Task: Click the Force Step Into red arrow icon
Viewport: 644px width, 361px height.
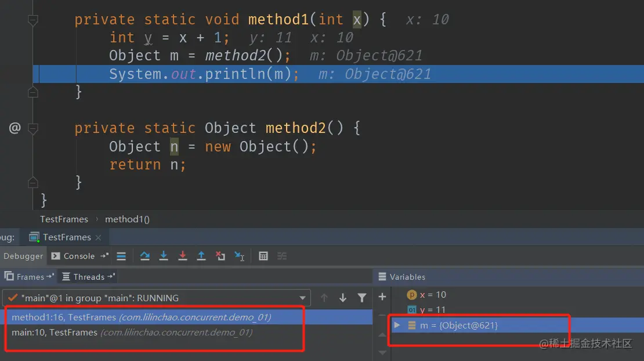Action: tap(182, 256)
